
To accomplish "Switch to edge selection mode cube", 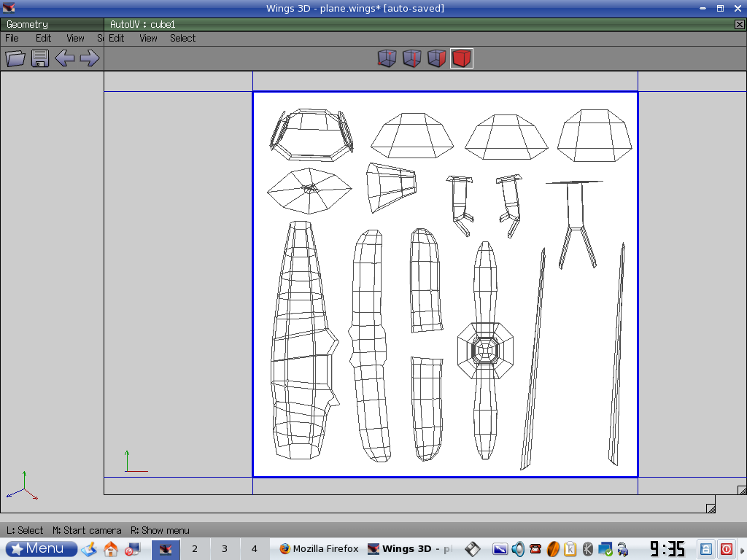I will [x=412, y=58].
